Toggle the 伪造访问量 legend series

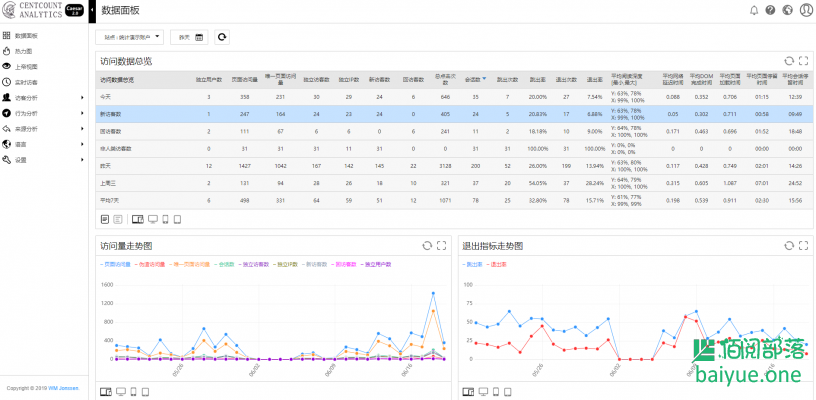point(149,264)
